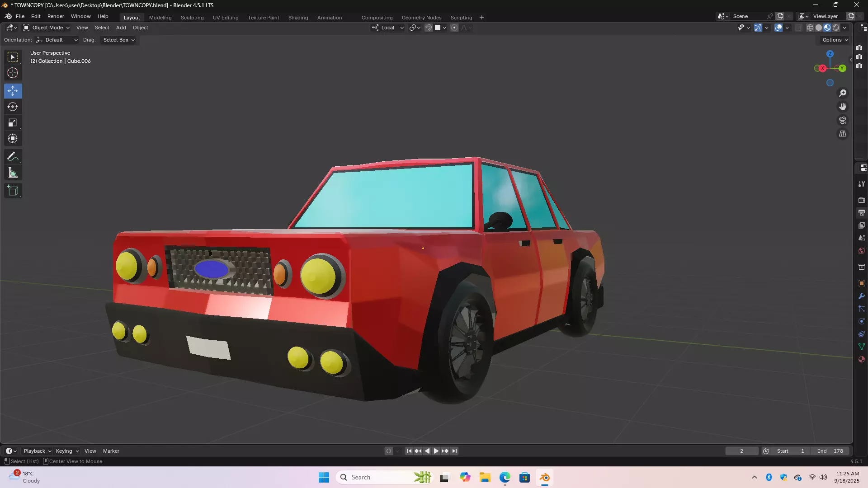
Task: Click the End frame field
Action: click(x=830, y=451)
